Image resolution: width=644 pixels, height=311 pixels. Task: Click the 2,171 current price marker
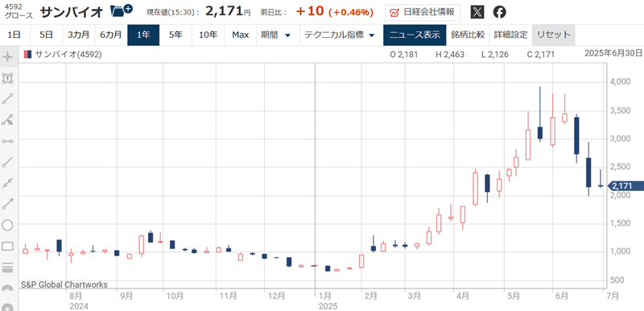pyautogui.click(x=625, y=186)
